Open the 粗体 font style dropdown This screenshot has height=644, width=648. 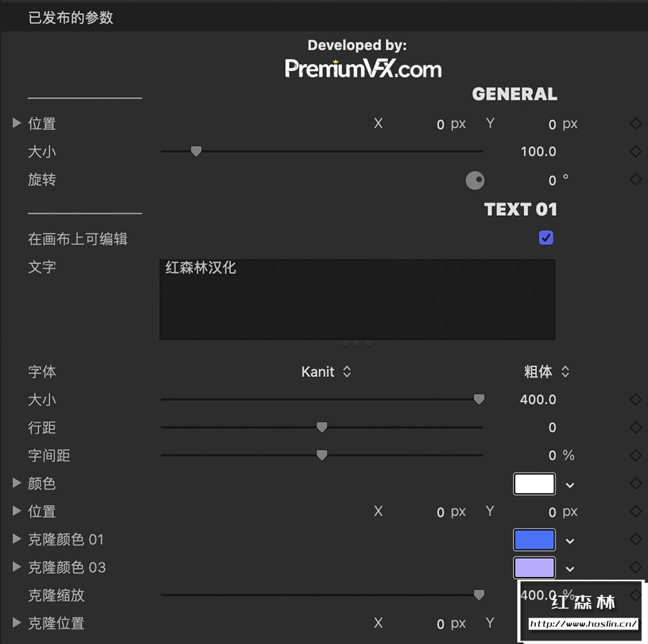point(547,371)
